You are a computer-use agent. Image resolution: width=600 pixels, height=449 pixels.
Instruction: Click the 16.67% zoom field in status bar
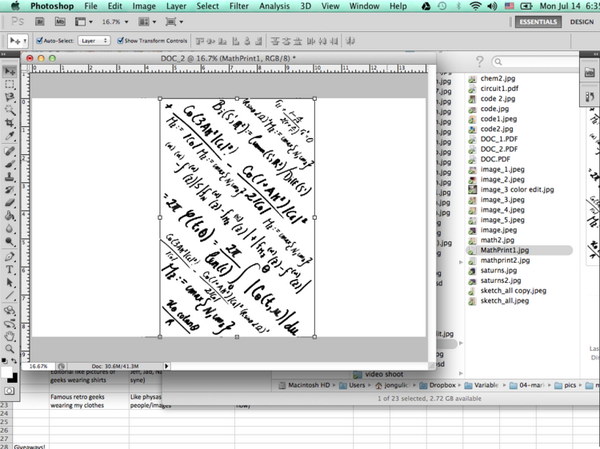(x=38, y=366)
